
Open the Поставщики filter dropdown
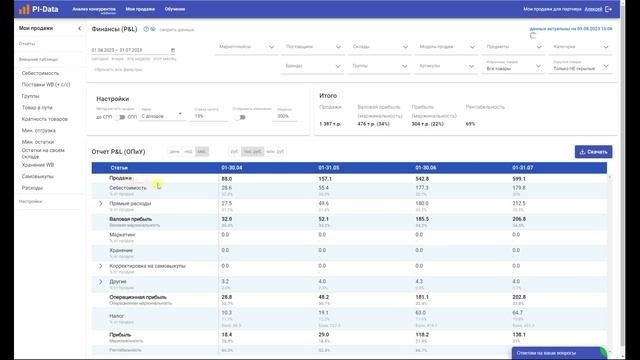(x=313, y=47)
